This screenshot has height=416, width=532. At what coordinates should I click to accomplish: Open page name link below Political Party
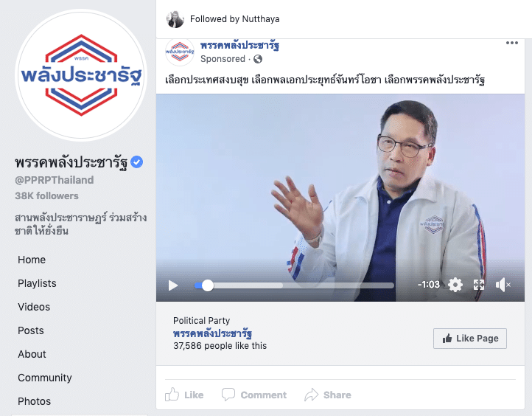(x=212, y=333)
